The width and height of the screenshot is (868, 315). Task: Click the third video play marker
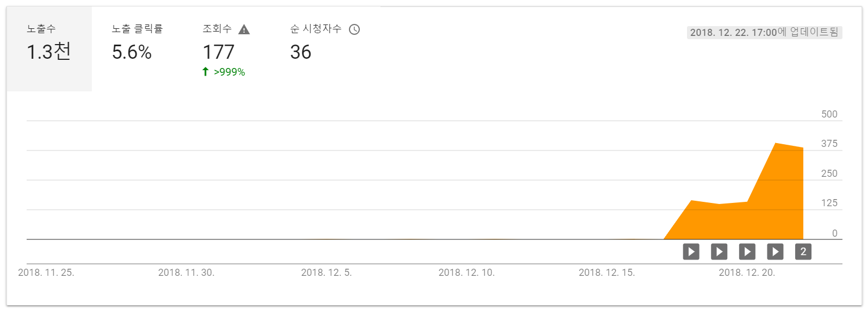(747, 251)
